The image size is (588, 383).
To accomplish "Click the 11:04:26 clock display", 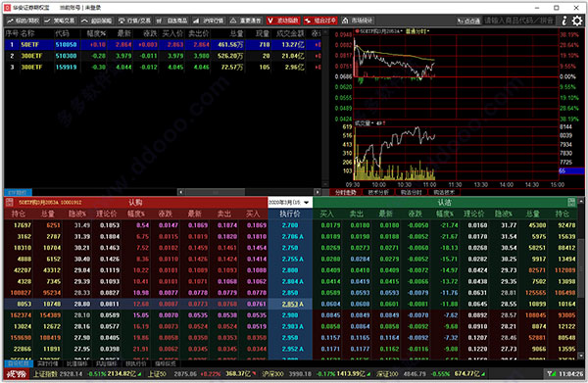I will [570, 373].
